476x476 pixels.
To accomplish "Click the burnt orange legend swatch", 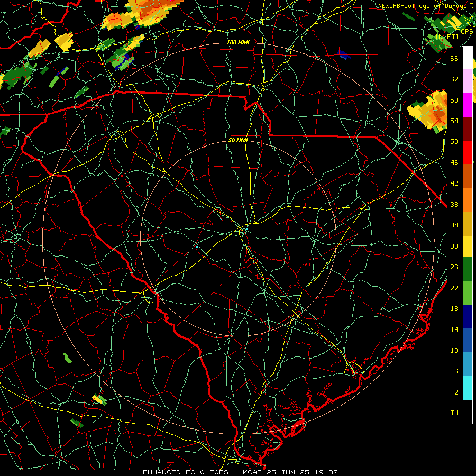I will (x=467, y=176).
